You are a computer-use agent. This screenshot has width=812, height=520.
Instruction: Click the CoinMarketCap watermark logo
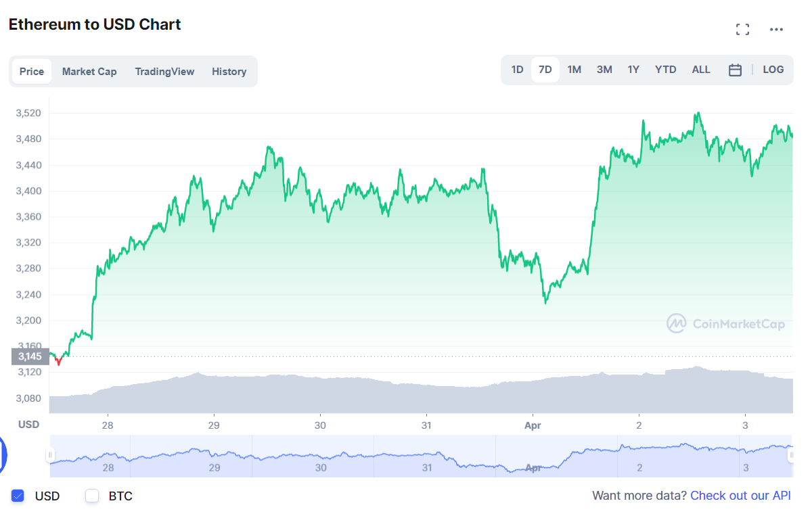tap(725, 324)
